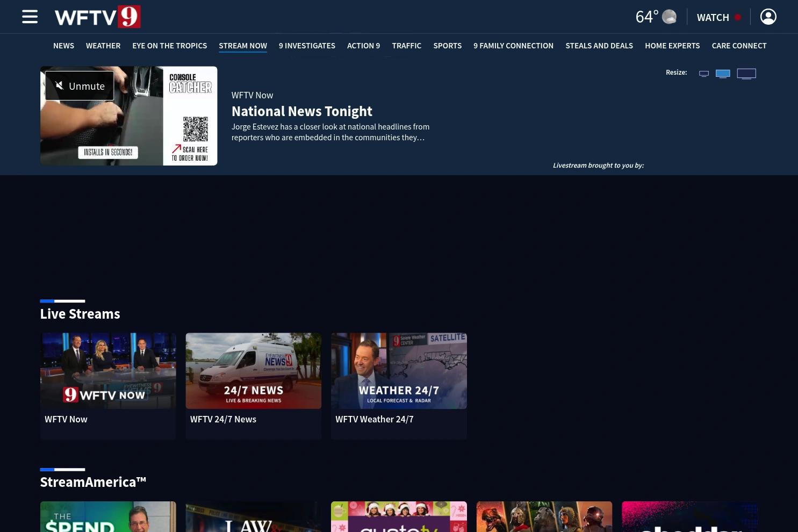Click the Jorge Estevez program description
The height and width of the screenshot is (532, 798).
330,132
